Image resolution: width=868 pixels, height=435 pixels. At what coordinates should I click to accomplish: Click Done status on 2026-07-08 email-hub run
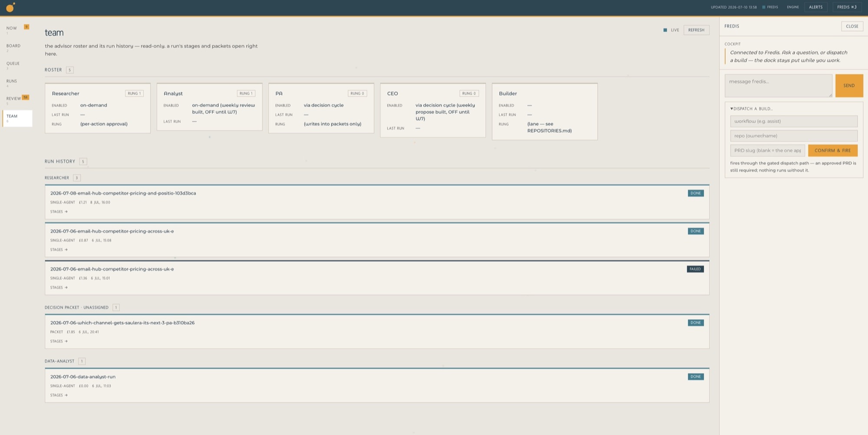click(x=695, y=193)
